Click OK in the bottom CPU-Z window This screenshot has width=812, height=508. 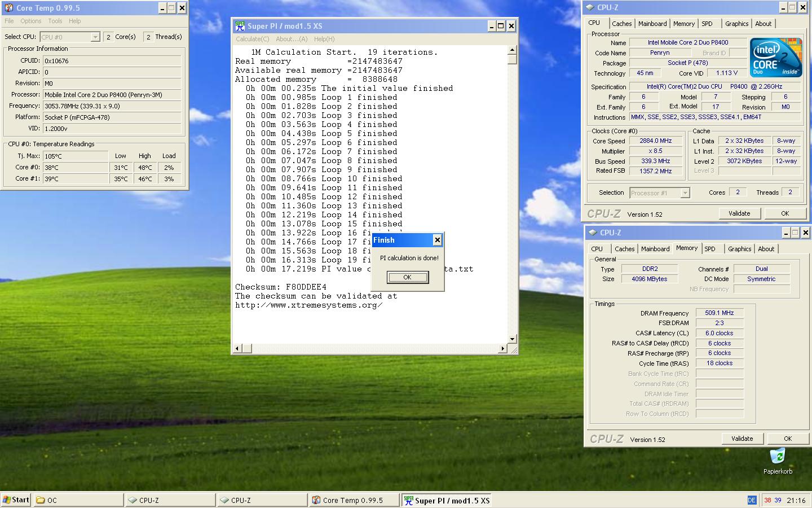click(788, 439)
